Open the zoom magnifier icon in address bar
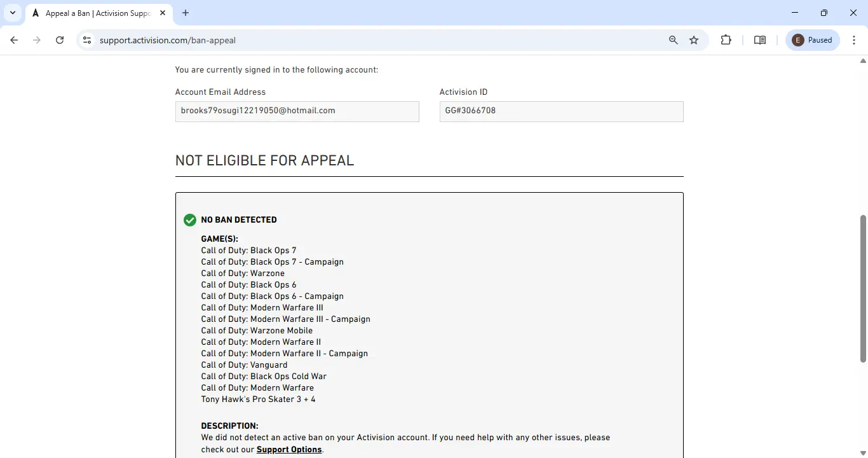This screenshot has width=868, height=458. (674, 40)
